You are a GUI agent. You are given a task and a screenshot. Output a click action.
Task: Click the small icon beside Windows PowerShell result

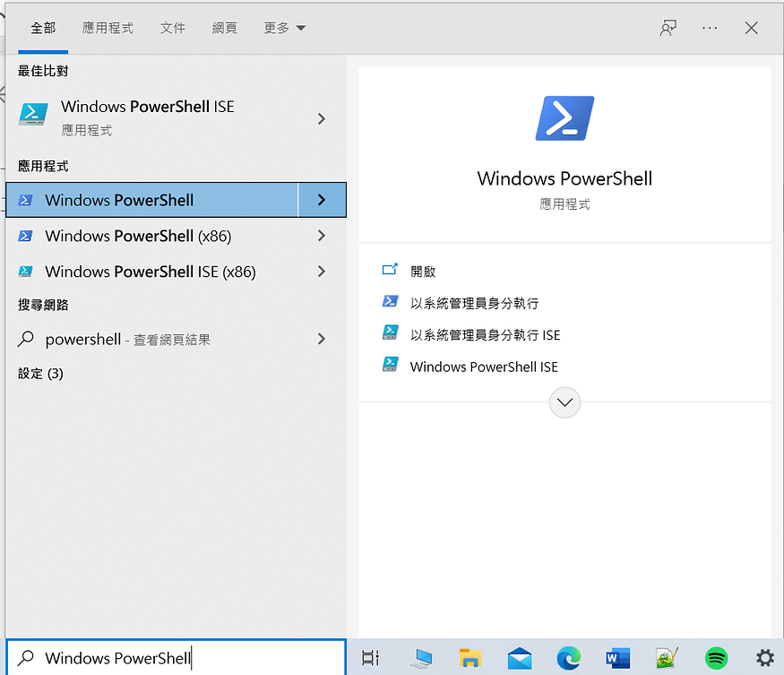pos(25,200)
